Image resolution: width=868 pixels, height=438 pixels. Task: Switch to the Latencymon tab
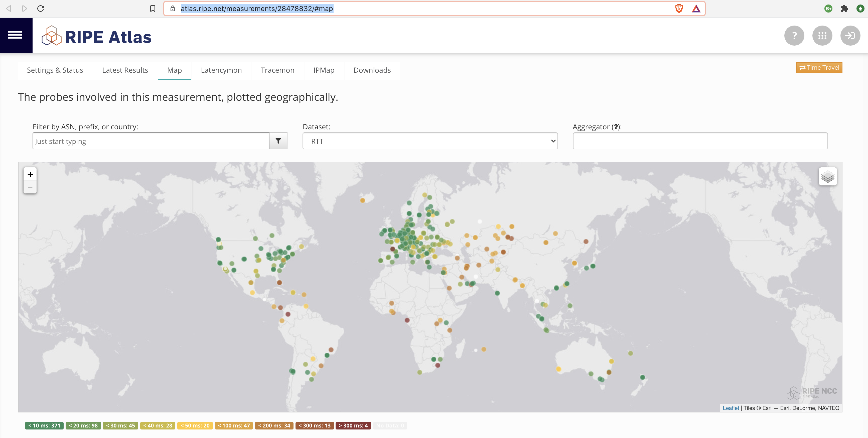221,70
